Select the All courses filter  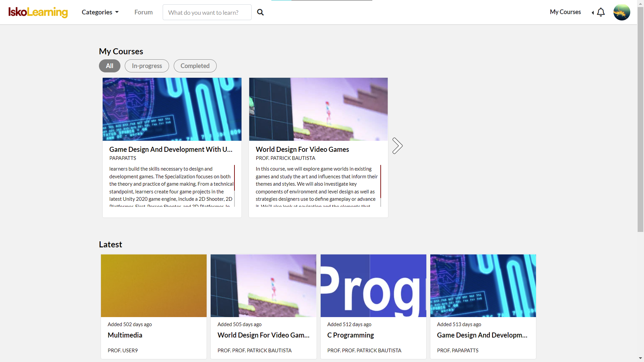pyautogui.click(x=110, y=66)
